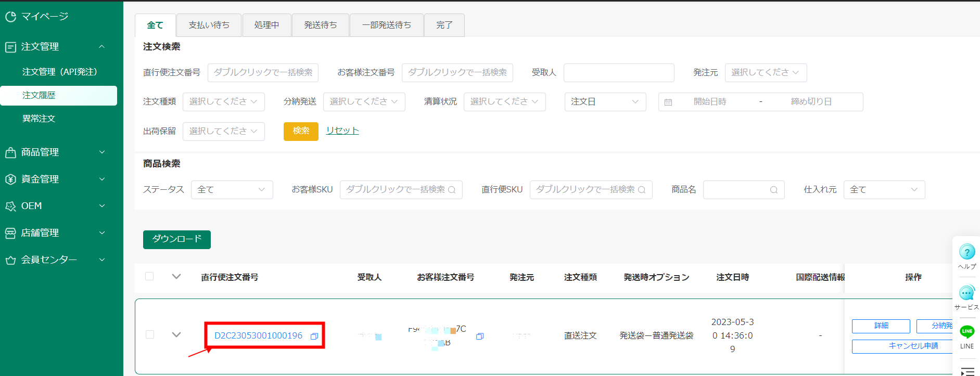Click the calendar icon in date range

pyautogui.click(x=668, y=102)
